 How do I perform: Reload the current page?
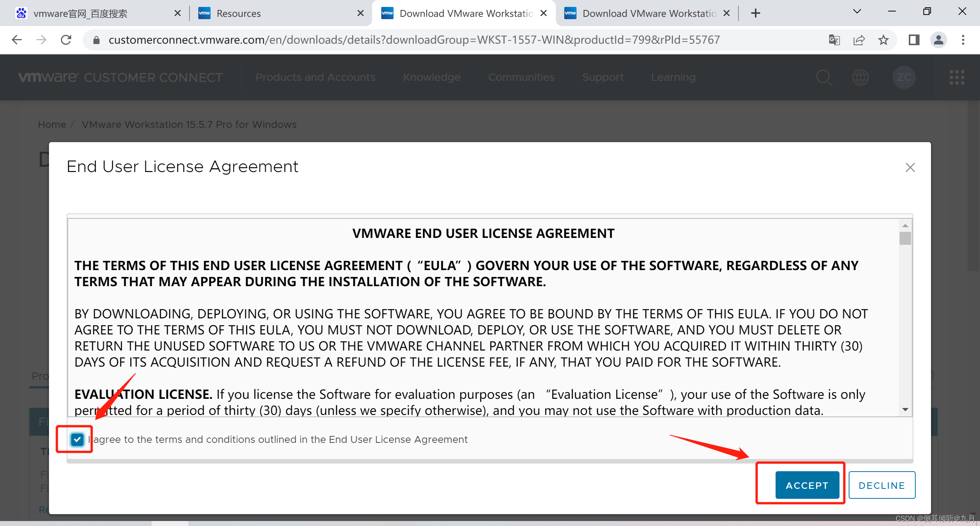click(x=66, y=40)
